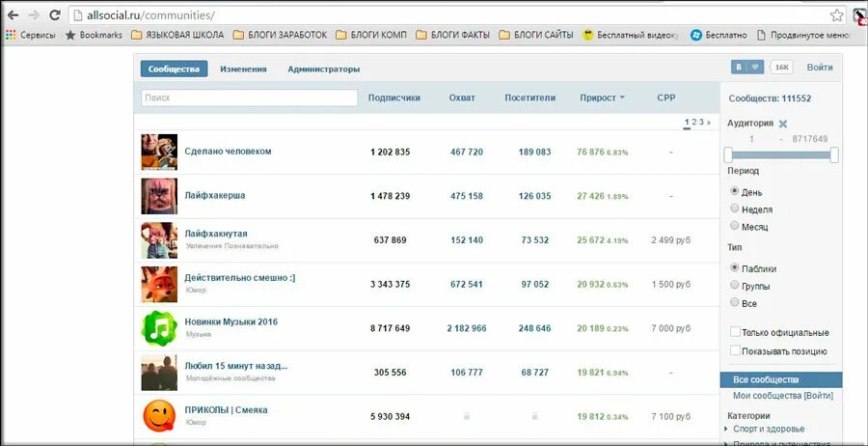
Task: Open Сделано человеком community link
Action: click(228, 152)
